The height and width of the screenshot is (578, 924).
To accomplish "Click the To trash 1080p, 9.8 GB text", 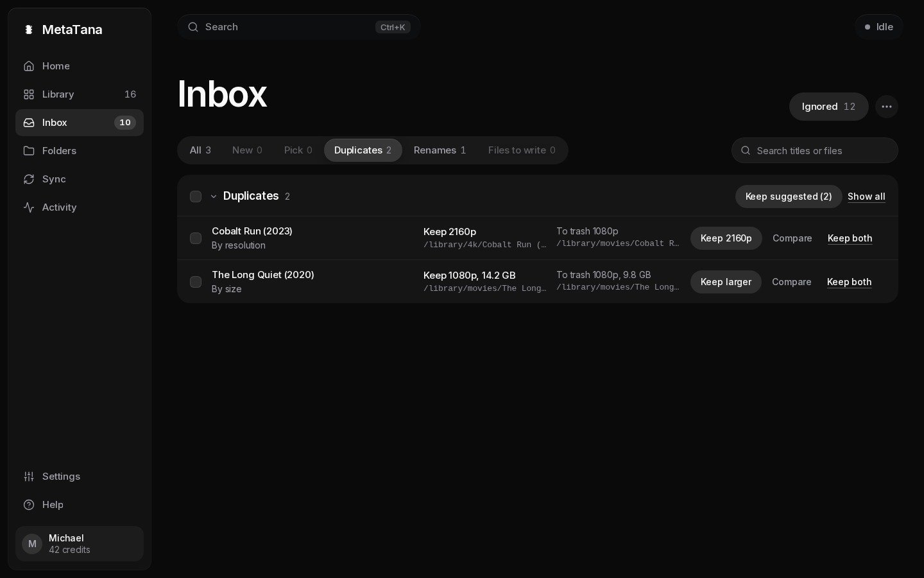I will [x=604, y=275].
